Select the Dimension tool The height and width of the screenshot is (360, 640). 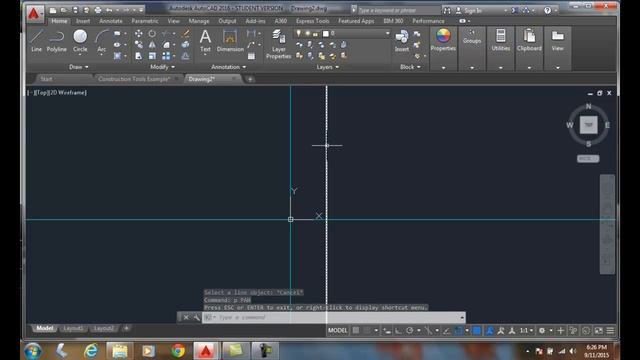pyautogui.click(x=230, y=41)
